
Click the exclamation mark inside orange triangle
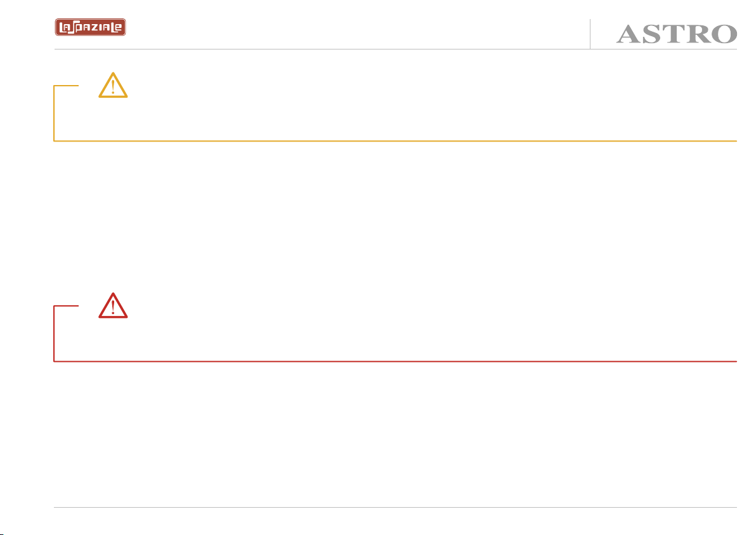[113, 88]
